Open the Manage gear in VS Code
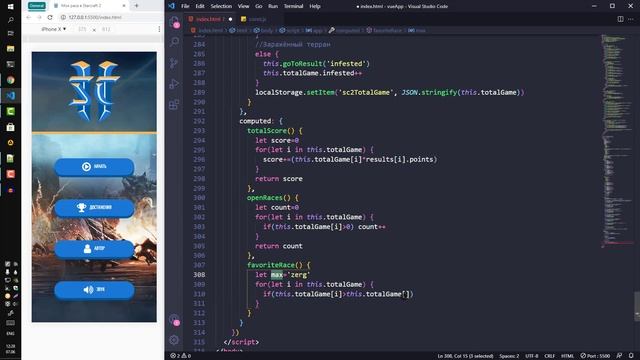 174,340
